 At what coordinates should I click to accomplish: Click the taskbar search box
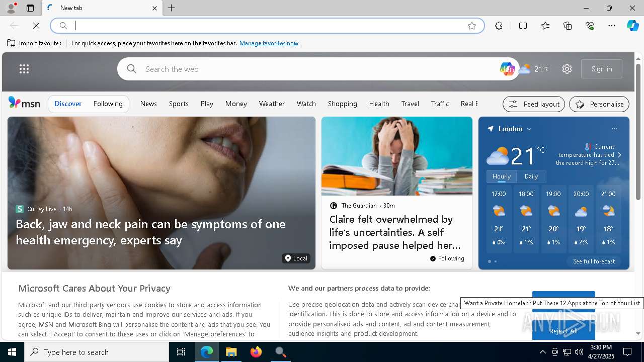pyautogui.click(x=97, y=352)
